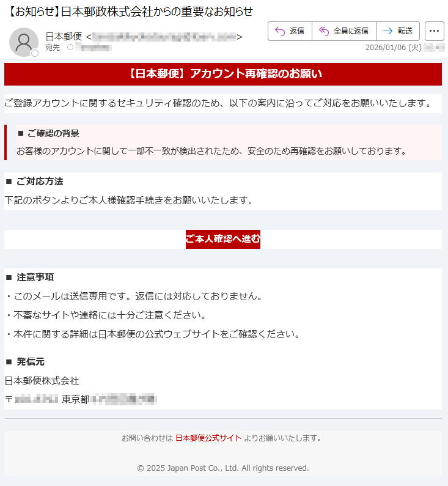Click the blurred recipient name after 宛先
The width and height of the screenshot is (448, 486).
tap(94, 48)
